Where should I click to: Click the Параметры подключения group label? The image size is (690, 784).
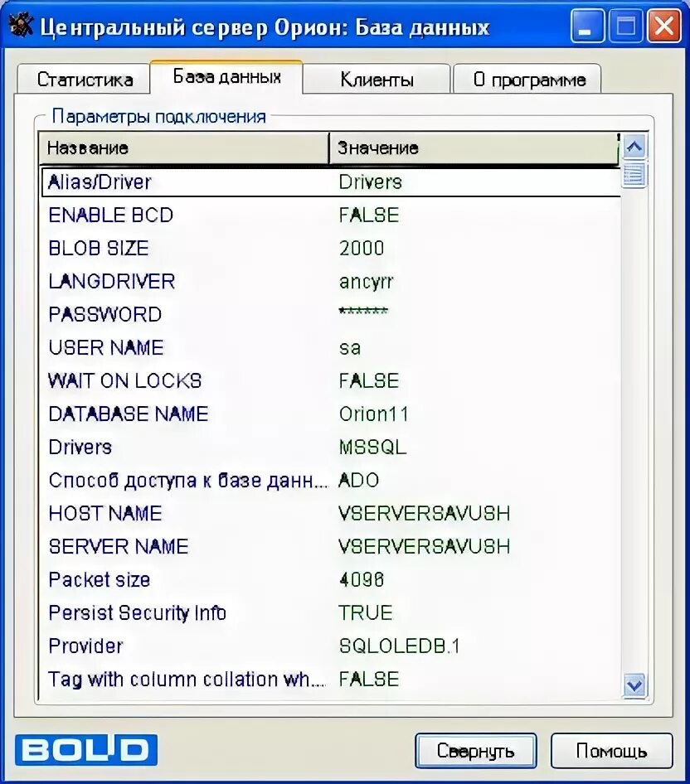click(158, 117)
